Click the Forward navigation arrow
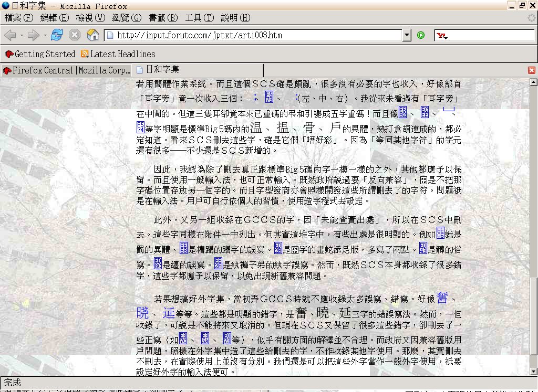 (33, 35)
